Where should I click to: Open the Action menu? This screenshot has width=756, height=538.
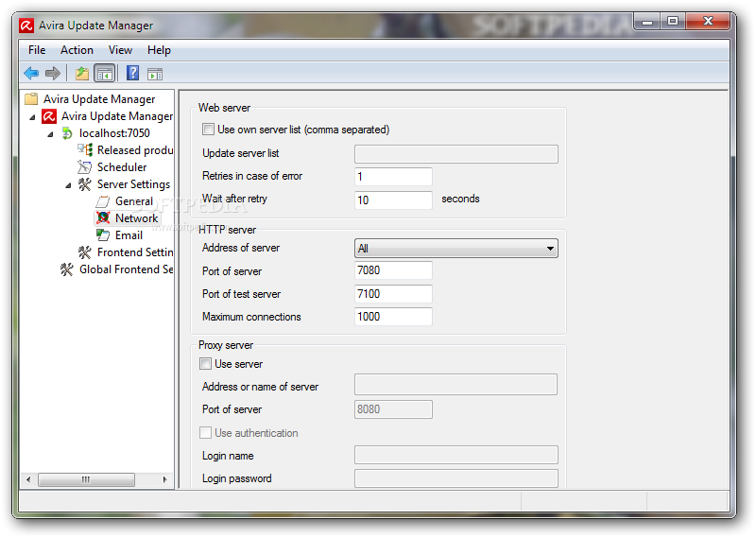point(77,50)
